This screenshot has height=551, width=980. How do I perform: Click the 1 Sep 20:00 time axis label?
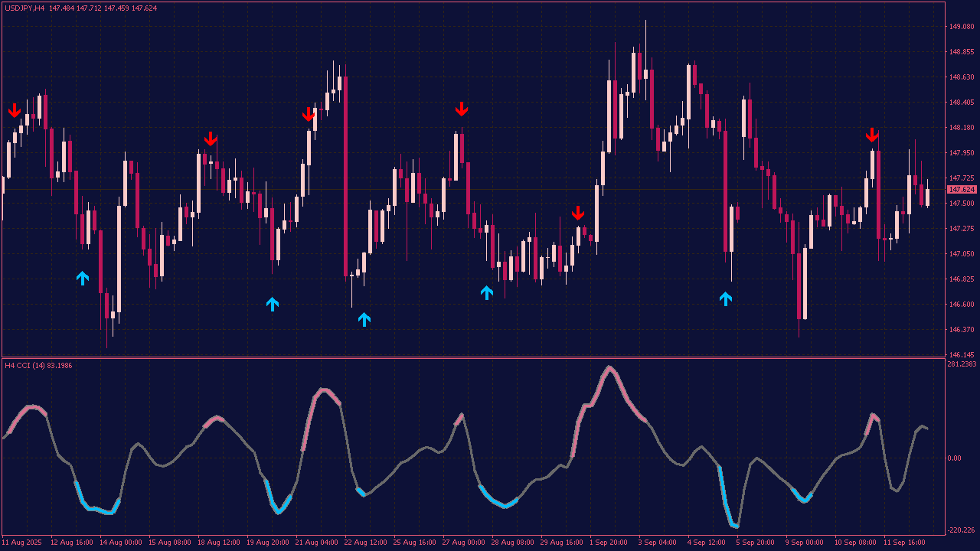pos(609,542)
